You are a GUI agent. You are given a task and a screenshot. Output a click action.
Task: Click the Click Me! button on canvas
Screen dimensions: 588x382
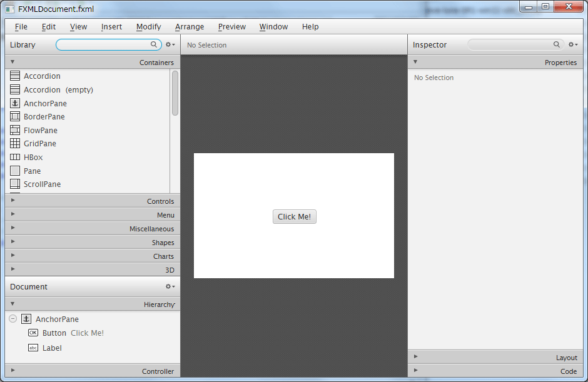tap(295, 217)
